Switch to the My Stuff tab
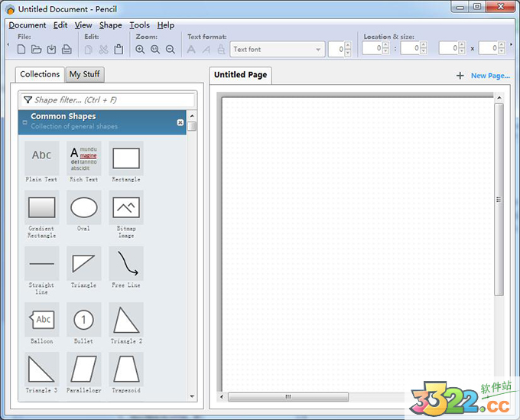The width and height of the screenshot is (520, 420). pyautogui.click(x=85, y=74)
